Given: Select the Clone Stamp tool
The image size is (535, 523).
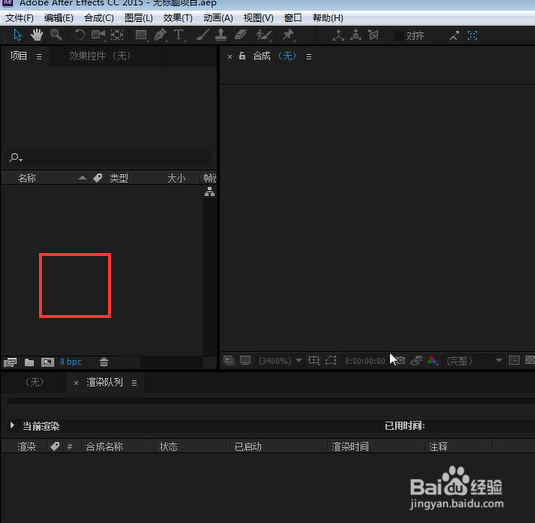Looking at the screenshot, I should (221, 35).
